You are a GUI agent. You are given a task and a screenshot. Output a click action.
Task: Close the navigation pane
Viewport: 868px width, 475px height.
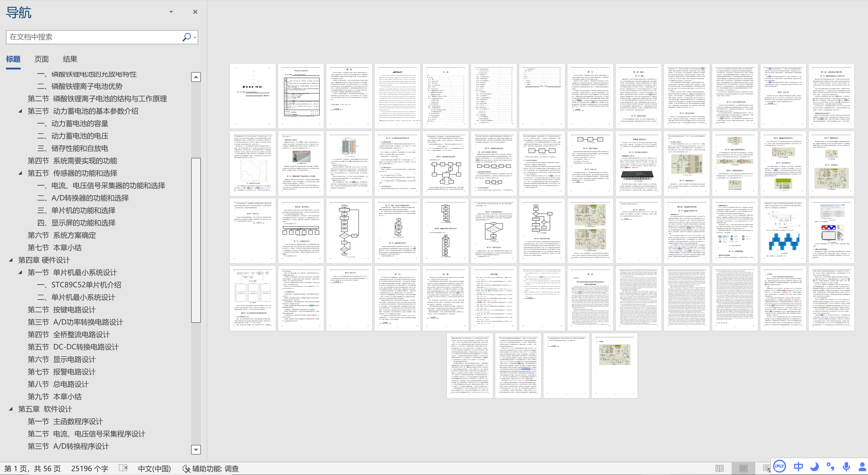click(195, 12)
